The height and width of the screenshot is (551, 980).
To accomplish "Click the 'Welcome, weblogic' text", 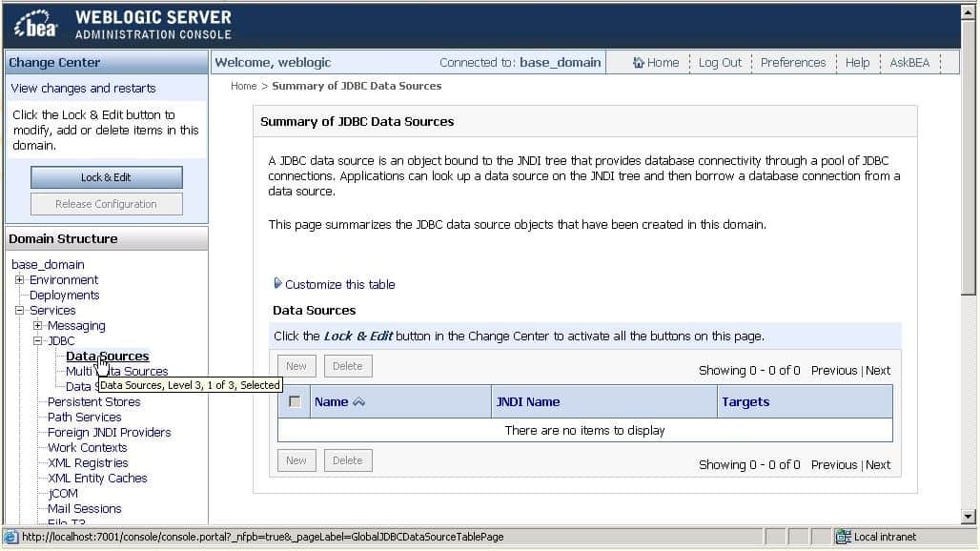I will (274, 63).
